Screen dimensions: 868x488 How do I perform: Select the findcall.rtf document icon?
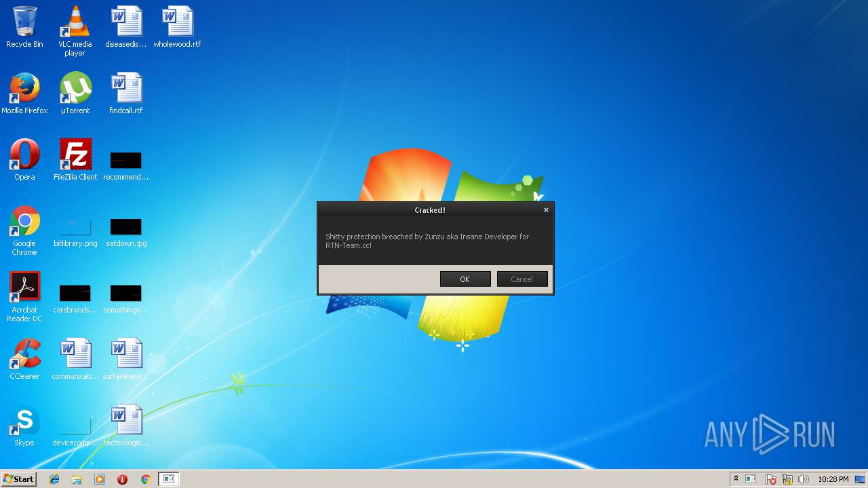point(126,94)
